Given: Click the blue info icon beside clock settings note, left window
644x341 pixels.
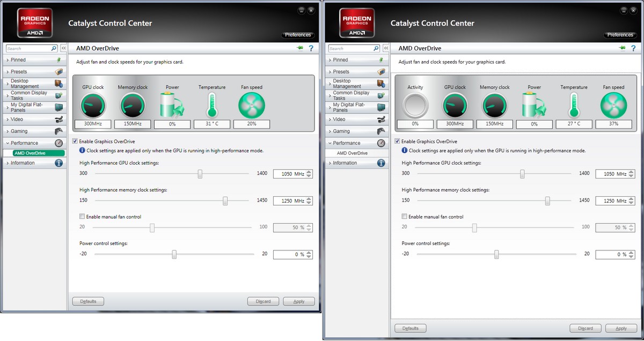Looking at the screenshot, I should pos(82,151).
